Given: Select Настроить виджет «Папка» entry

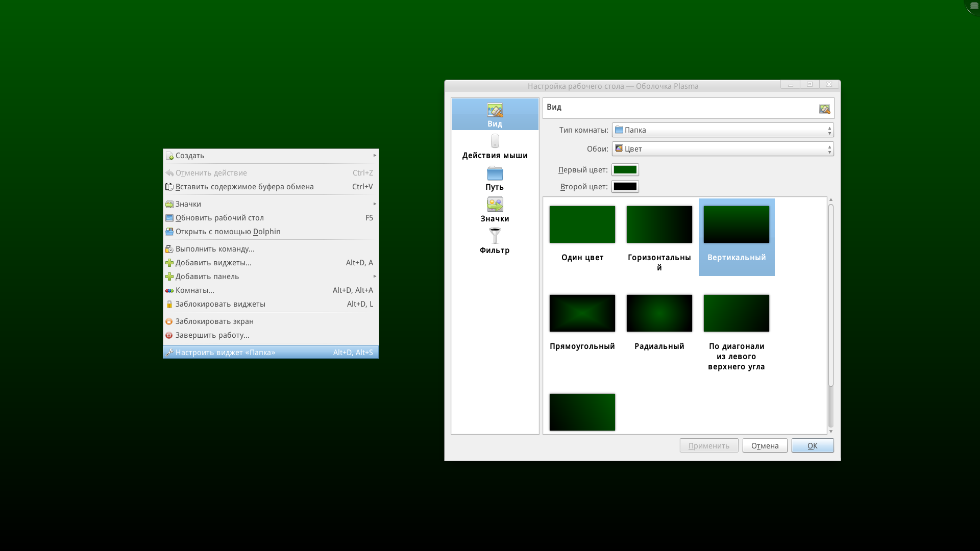Looking at the screenshot, I should [x=225, y=353].
